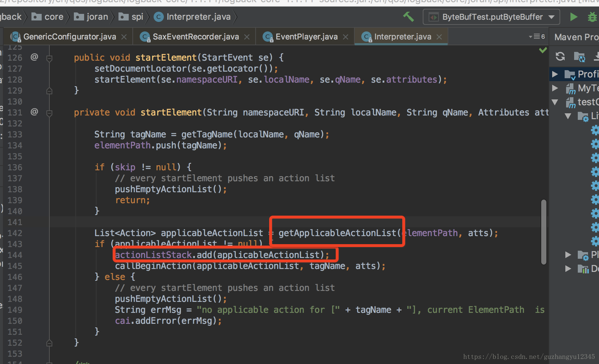Click the MyTe... Maven module icon
This screenshot has height=364, width=599.
coord(571,89)
